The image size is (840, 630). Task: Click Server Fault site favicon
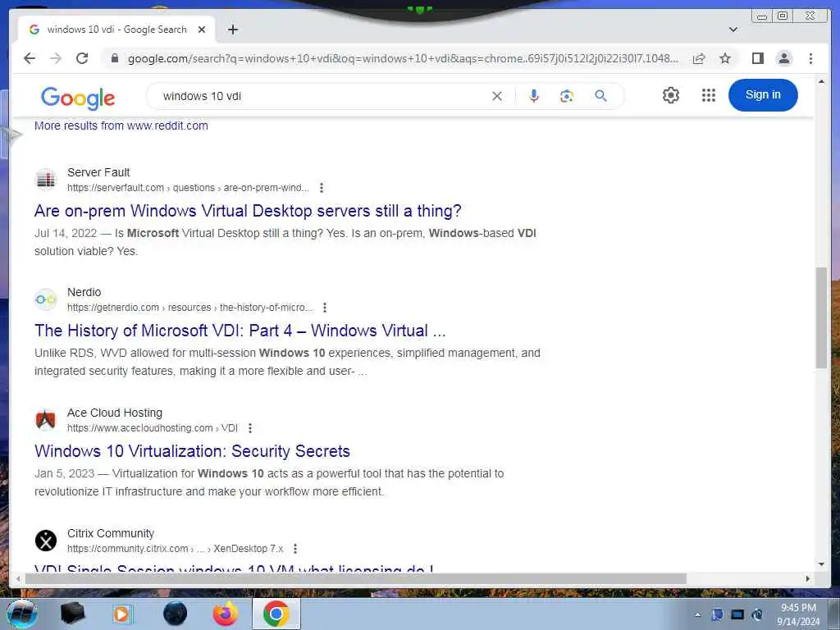pos(46,180)
